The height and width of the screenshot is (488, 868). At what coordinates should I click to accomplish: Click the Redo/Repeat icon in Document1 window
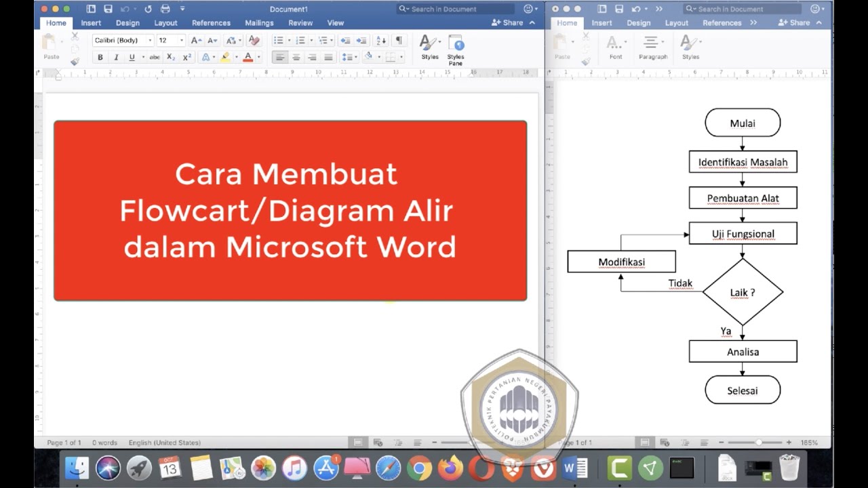(148, 9)
